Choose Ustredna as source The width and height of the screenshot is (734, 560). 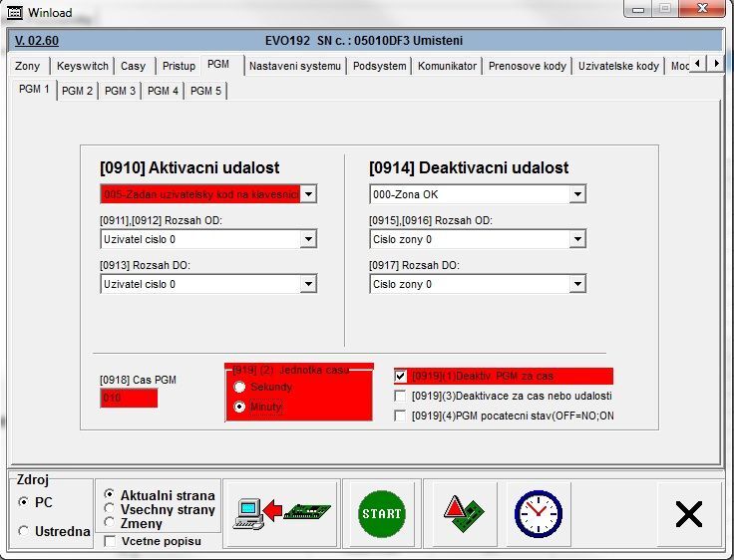tap(24, 531)
